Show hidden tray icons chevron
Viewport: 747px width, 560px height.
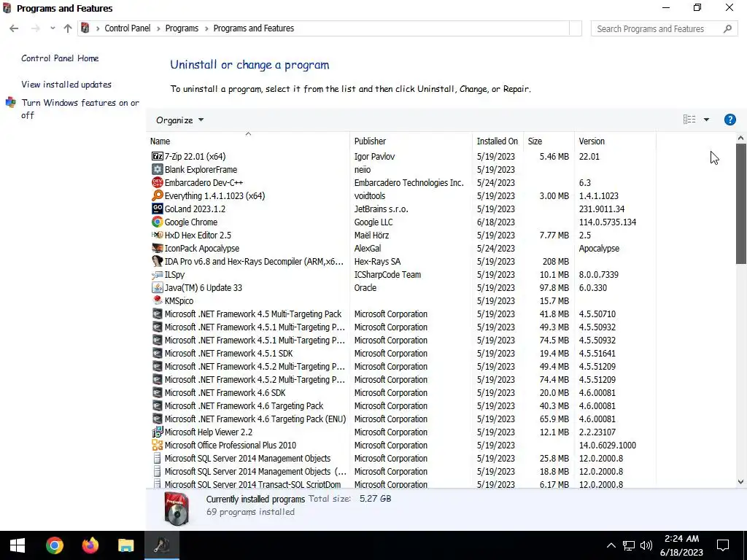[611, 545]
